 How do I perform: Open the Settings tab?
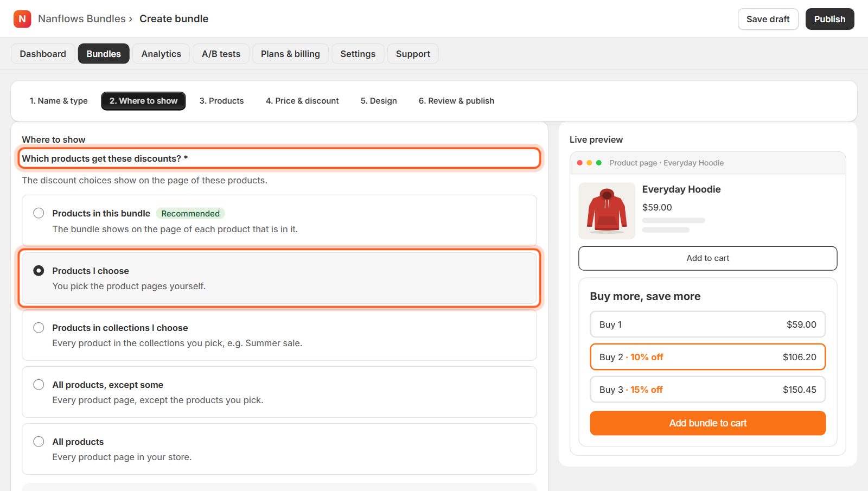pos(358,54)
